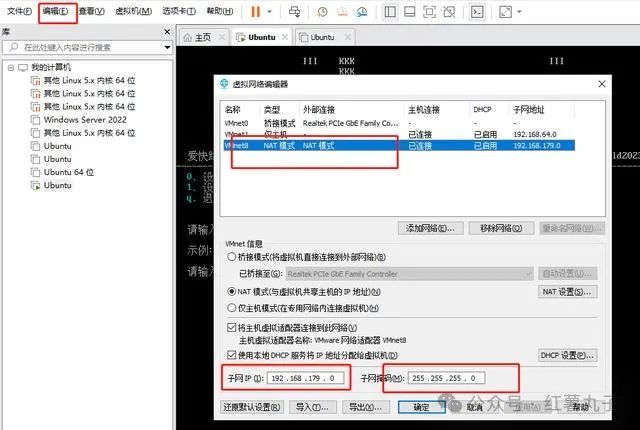Collapse the 我的计算机 tree node

(x=11, y=68)
